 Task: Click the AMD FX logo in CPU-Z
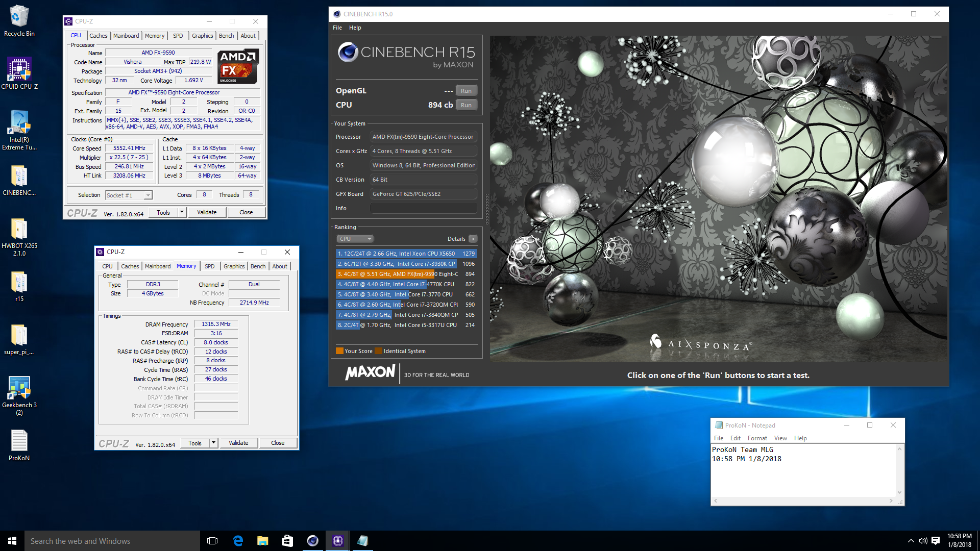tap(238, 66)
